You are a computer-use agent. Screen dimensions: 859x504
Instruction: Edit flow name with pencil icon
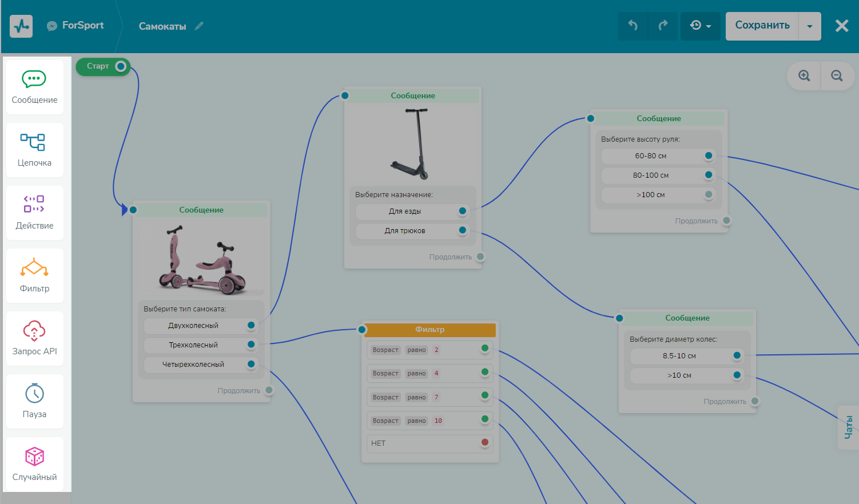coord(199,26)
